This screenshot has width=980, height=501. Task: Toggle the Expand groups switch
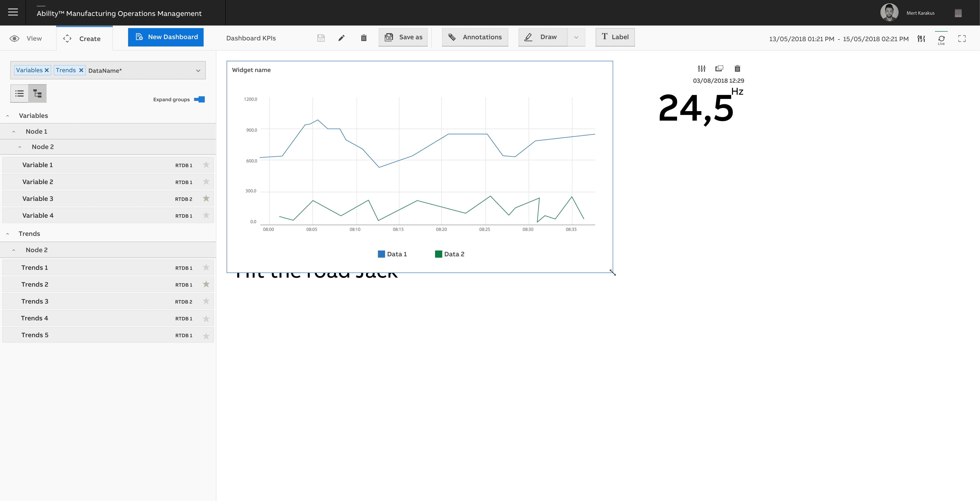[199, 99]
